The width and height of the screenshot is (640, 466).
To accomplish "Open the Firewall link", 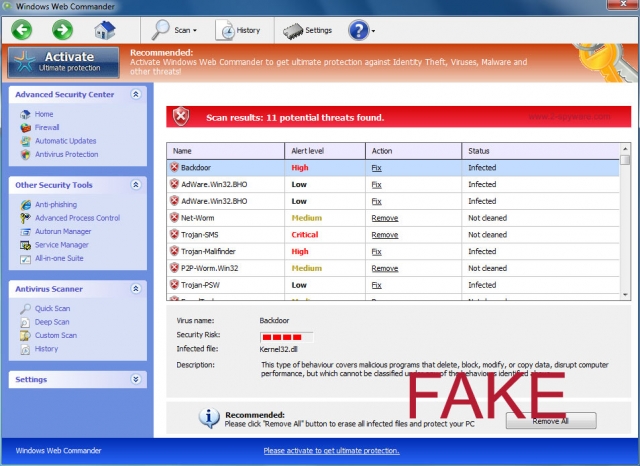I will click(x=47, y=127).
